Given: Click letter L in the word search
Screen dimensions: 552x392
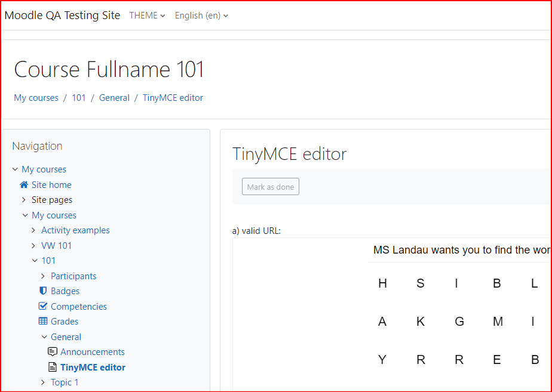Looking at the screenshot, I should click(535, 283).
